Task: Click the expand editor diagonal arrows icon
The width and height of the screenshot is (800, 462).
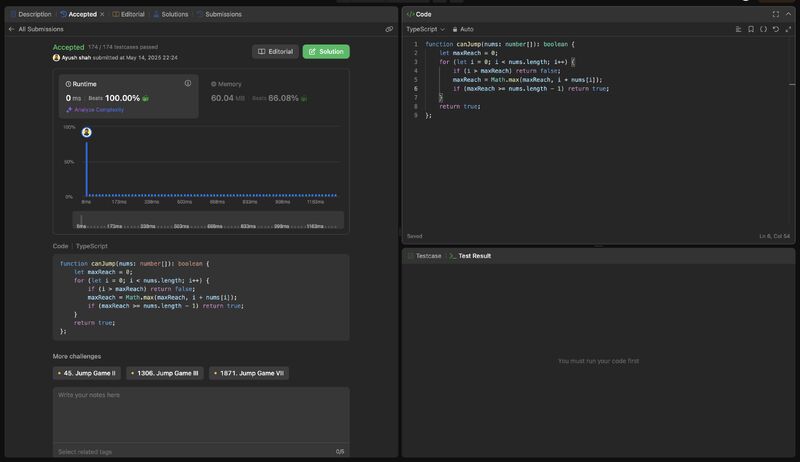Action: tap(788, 29)
